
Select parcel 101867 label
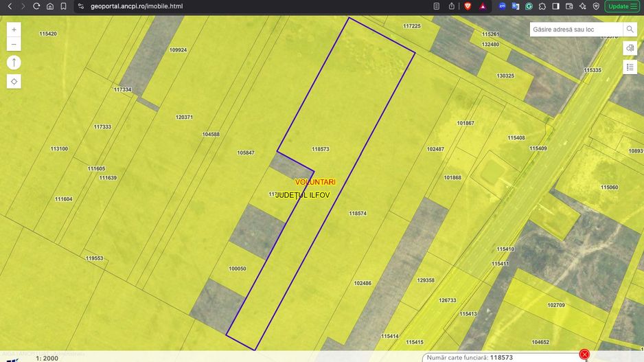(x=465, y=123)
